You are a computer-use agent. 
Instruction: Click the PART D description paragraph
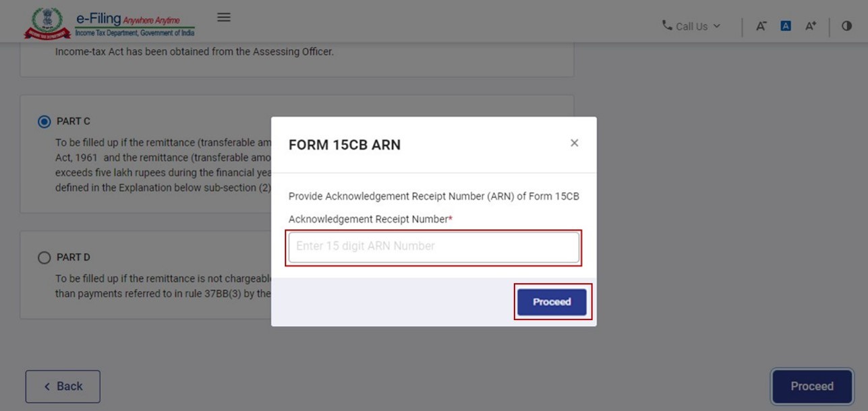[x=162, y=286]
